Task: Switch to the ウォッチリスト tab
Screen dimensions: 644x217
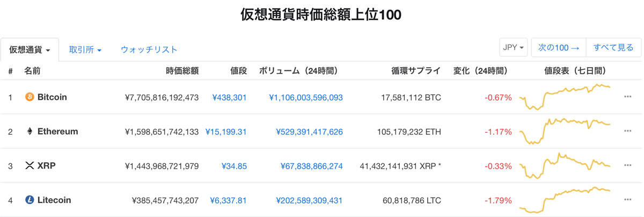Action: tap(149, 49)
